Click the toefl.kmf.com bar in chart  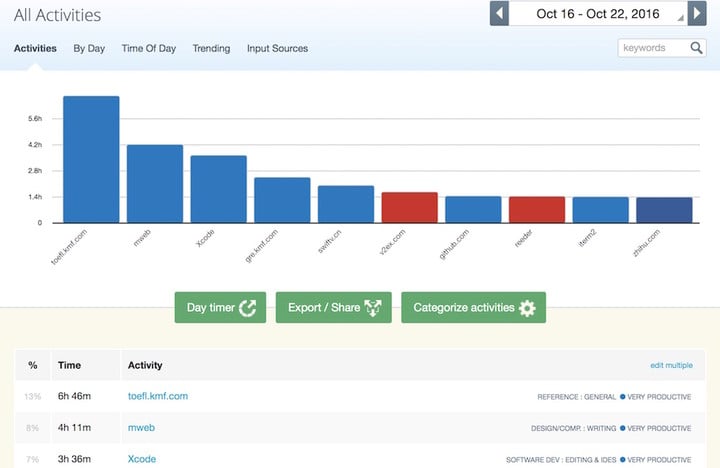tap(91, 159)
